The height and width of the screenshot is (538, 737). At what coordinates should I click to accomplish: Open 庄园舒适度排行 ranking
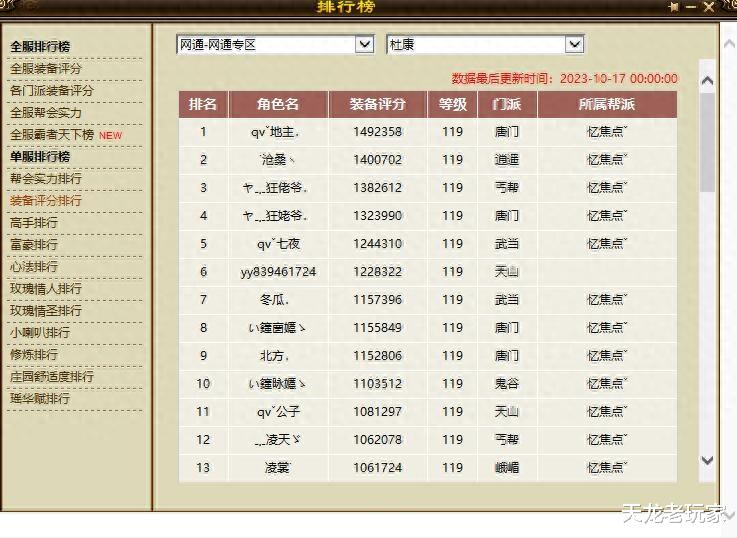[x=52, y=376]
